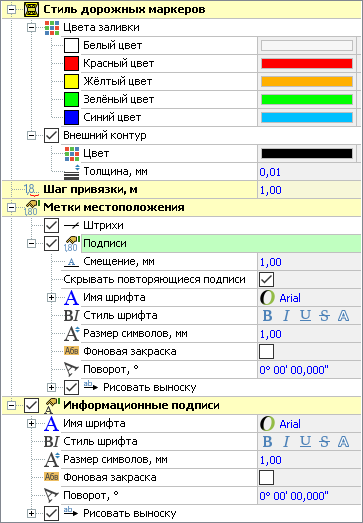Image resolution: width=363 pixels, height=523 pixels.
Task: Click the Стиль шрифта BI icon in Информационные подписи
Action: click(52, 442)
